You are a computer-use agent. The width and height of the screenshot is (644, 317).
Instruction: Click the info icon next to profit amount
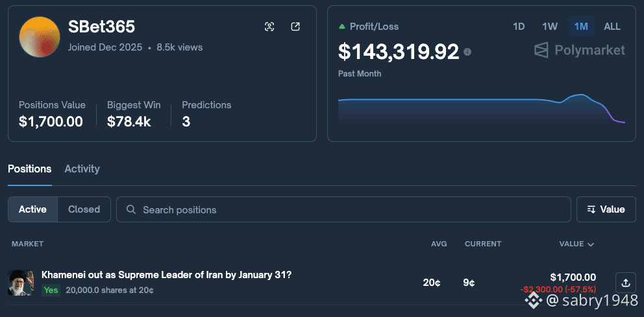coord(467,52)
